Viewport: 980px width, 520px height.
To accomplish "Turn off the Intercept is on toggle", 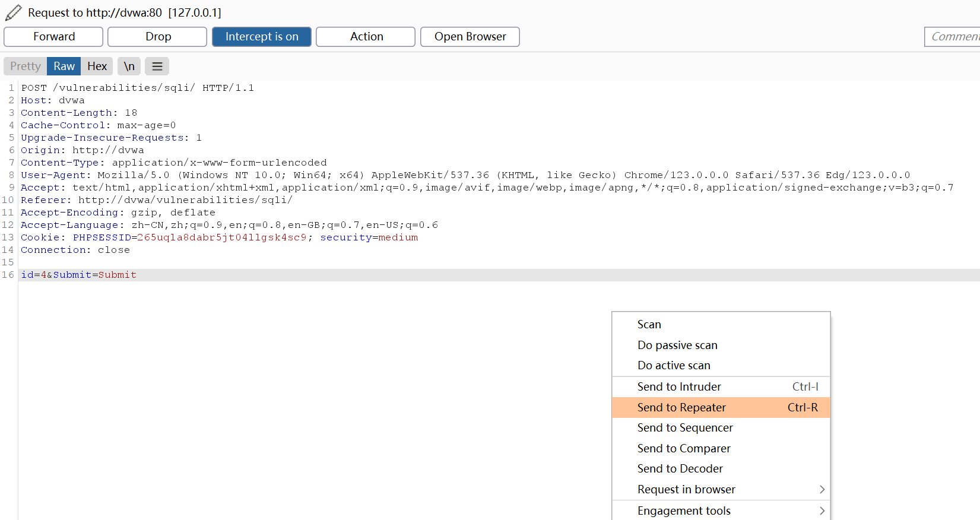I will pos(262,37).
